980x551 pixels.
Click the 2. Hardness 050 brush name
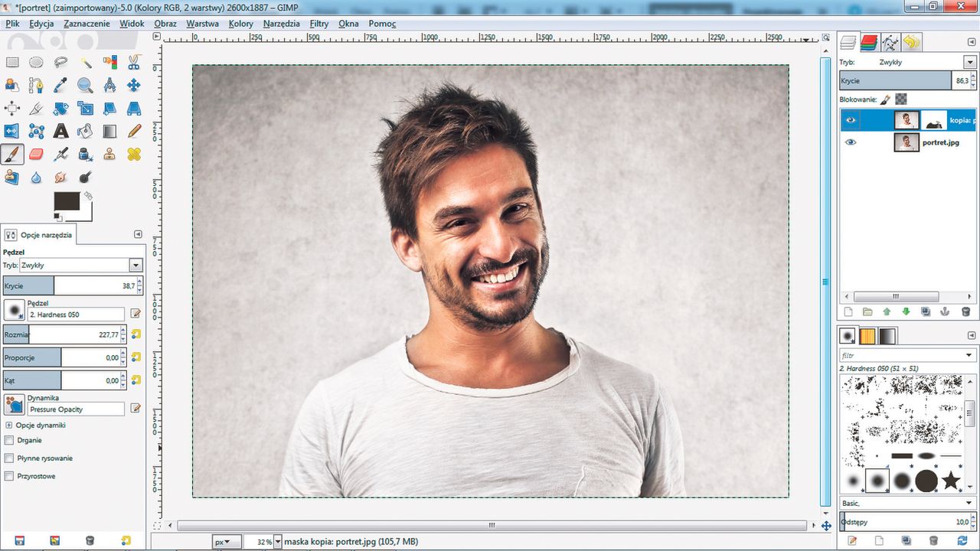pyautogui.click(x=76, y=315)
